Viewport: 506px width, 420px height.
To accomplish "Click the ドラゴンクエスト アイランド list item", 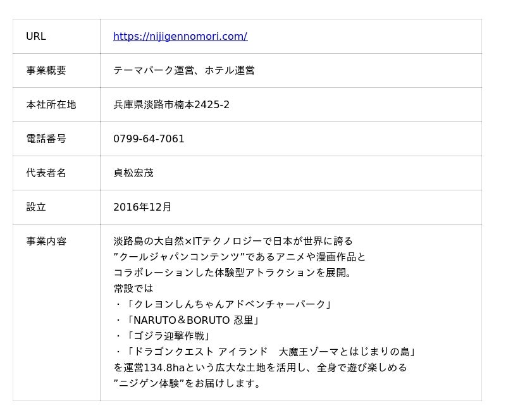I will [x=265, y=352].
